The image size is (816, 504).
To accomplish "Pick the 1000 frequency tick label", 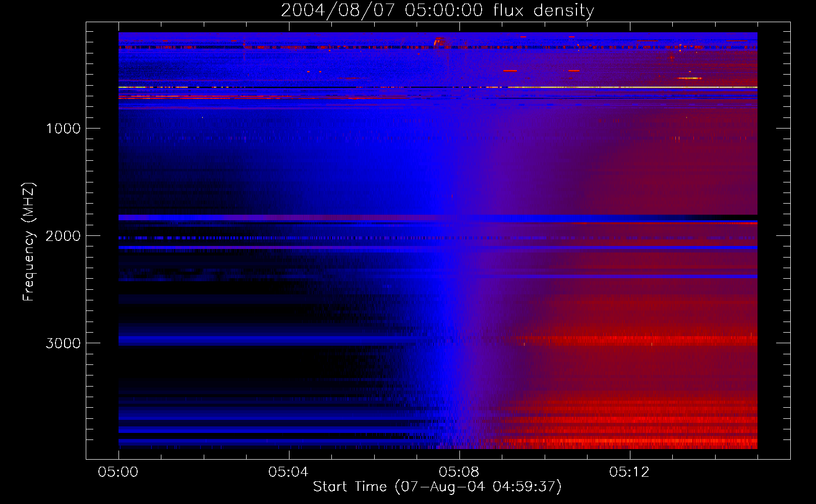I will click(x=64, y=129).
